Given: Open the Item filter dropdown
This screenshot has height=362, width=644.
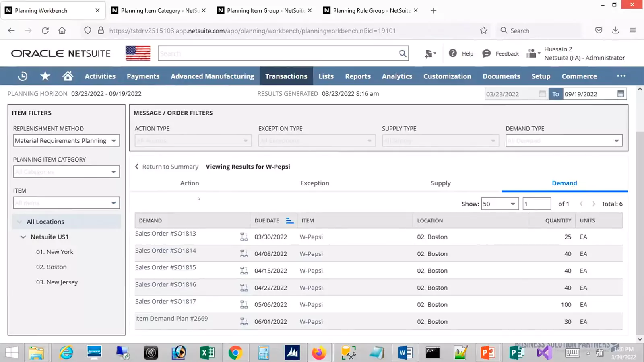Looking at the screenshot, I should (x=66, y=203).
